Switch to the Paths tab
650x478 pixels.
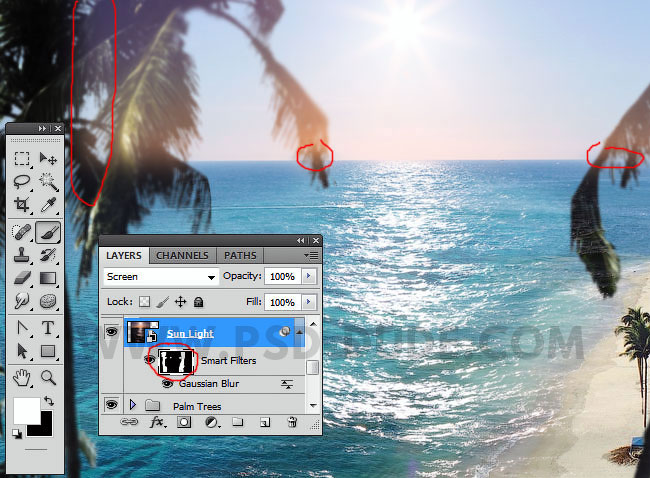[240, 255]
